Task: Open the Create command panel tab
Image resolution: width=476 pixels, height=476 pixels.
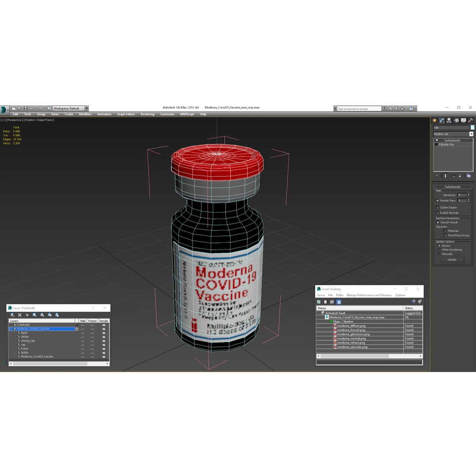Action: tap(435, 120)
